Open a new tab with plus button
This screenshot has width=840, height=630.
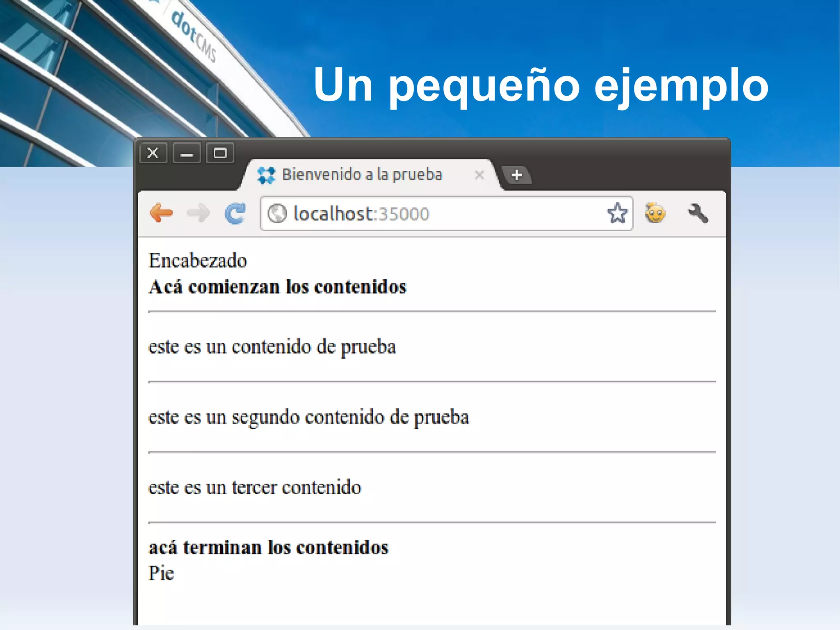coord(517,175)
